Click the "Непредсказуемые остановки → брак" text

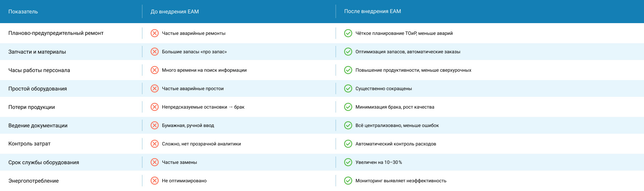tap(203, 107)
